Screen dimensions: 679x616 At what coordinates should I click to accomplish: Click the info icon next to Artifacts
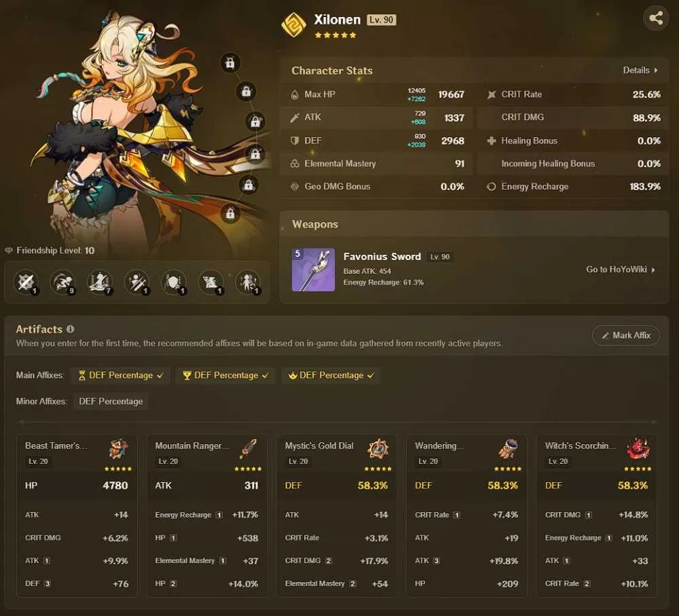pos(70,329)
